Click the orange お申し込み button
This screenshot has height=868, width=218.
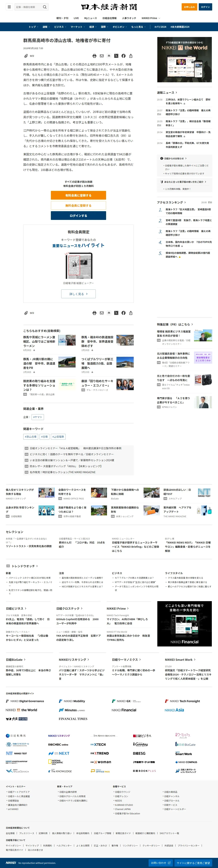[x=189, y=7]
